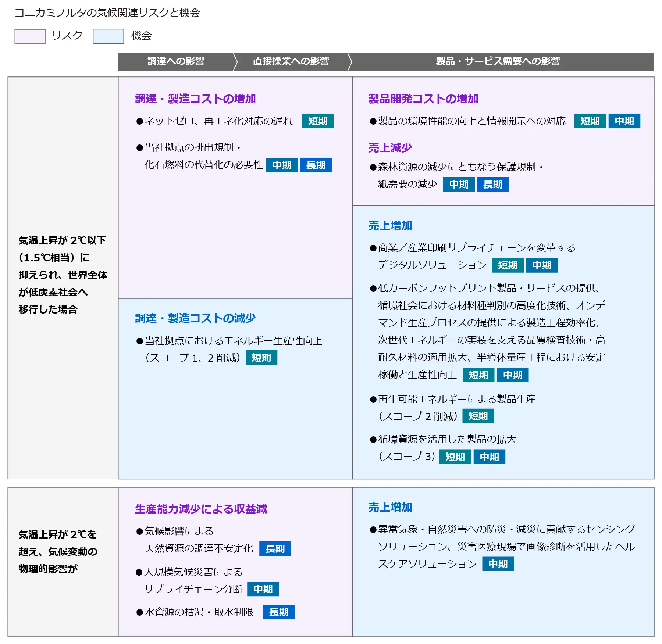
Task: Click the title コニカミノルタの気候関連リスクと機会
Action: click(x=107, y=13)
